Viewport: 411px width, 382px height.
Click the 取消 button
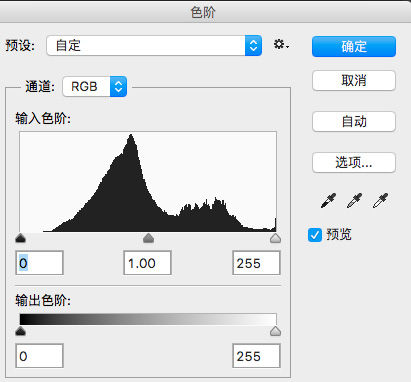click(354, 80)
